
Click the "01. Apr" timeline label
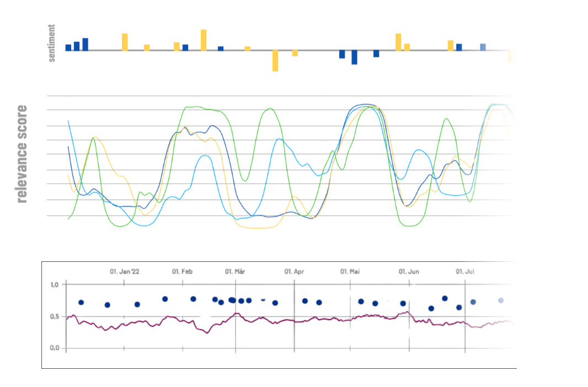click(294, 271)
